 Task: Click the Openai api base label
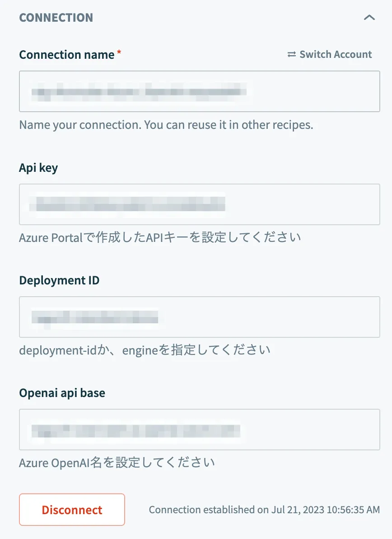62,393
